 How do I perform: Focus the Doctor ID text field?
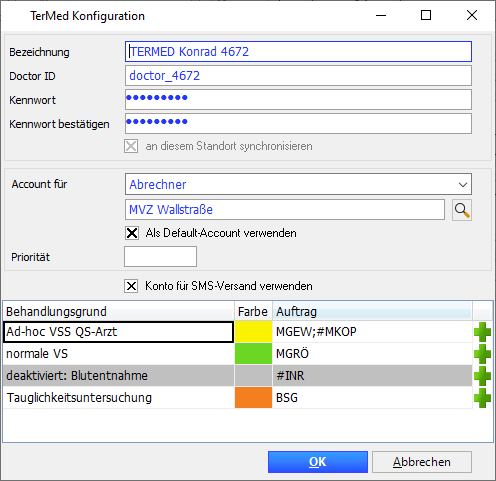click(x=298, y=76)
